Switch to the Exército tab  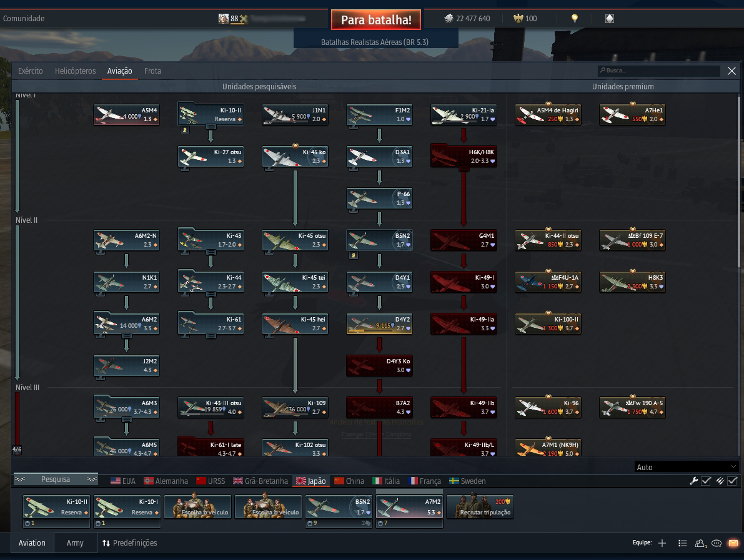pos(31,71)
